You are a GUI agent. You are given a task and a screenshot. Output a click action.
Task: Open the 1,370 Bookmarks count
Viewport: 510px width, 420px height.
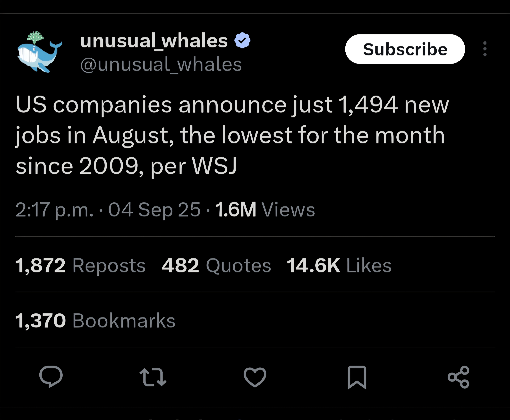95,321
